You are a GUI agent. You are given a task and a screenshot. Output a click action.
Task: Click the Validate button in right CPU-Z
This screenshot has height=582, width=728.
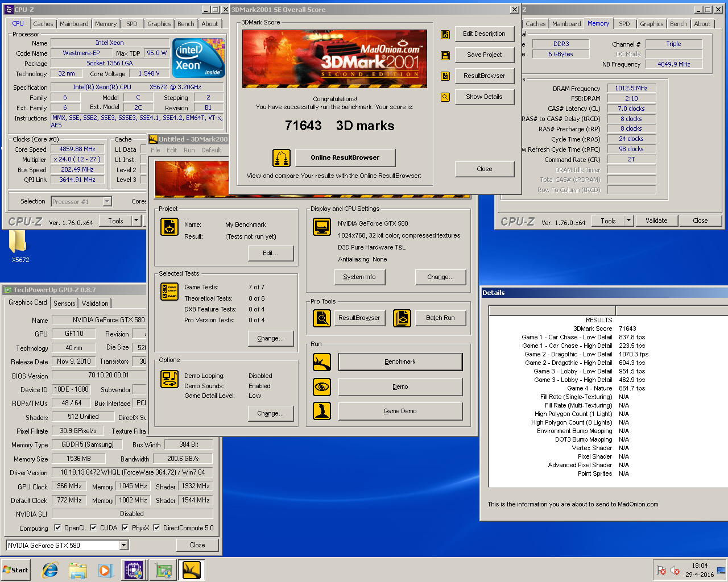pyautogui.click(x=656, y=221)
